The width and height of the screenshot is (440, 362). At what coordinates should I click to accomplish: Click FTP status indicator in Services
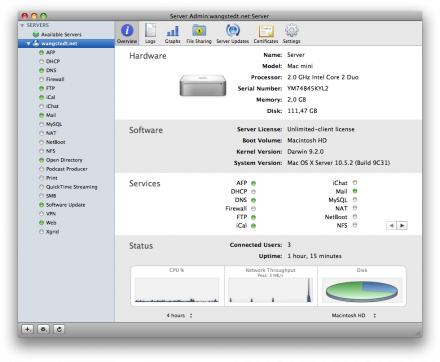tap(253, 217)
